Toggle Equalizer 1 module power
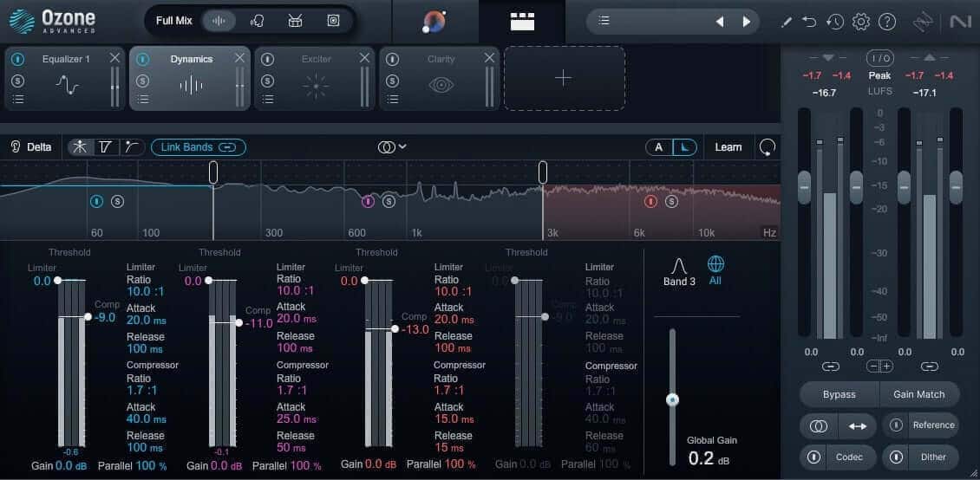Screen dimensions: 980x480 coord(18,59)
